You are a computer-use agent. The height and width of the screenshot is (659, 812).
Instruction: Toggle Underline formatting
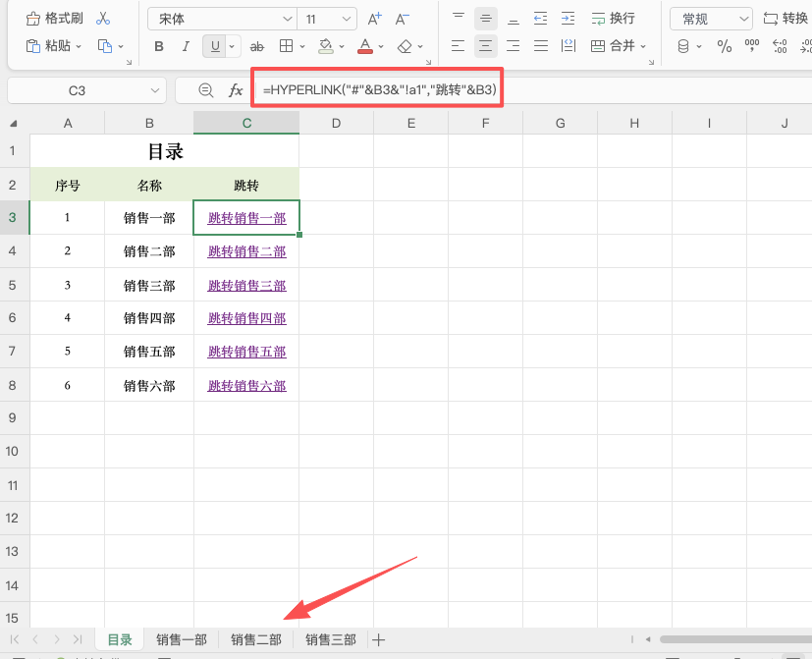pos(215,46)
